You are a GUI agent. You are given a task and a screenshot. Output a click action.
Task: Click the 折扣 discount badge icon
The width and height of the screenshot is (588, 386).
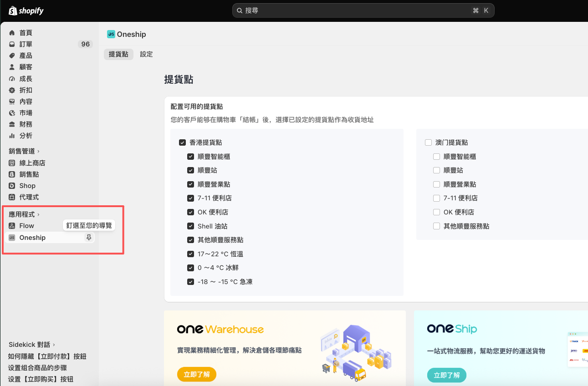(12, 90)
